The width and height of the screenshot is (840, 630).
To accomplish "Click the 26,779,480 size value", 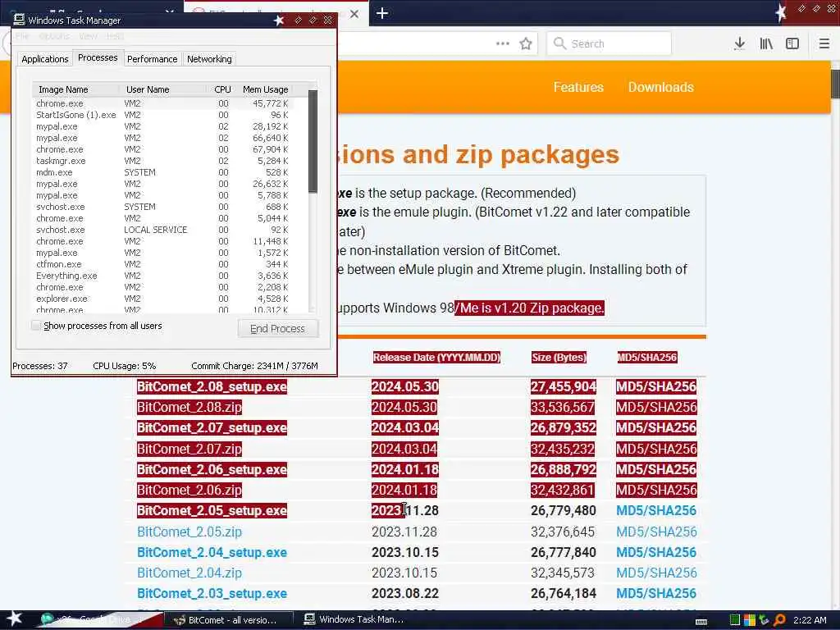I will [x=563, y=510].
